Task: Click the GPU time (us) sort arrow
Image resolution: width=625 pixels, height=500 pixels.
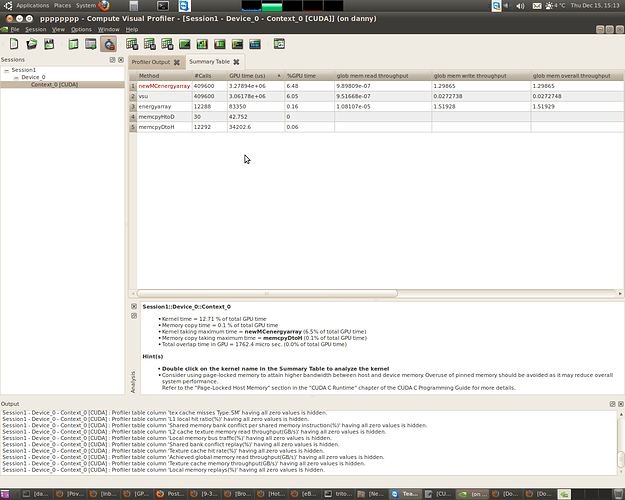Action: click(279, 75)
